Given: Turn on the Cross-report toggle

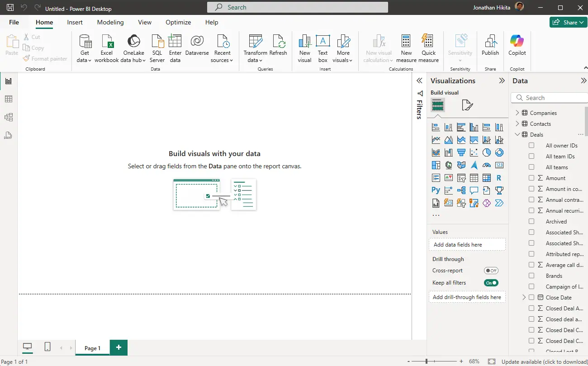Looking at the screenshot, I should tap(491, 271).
